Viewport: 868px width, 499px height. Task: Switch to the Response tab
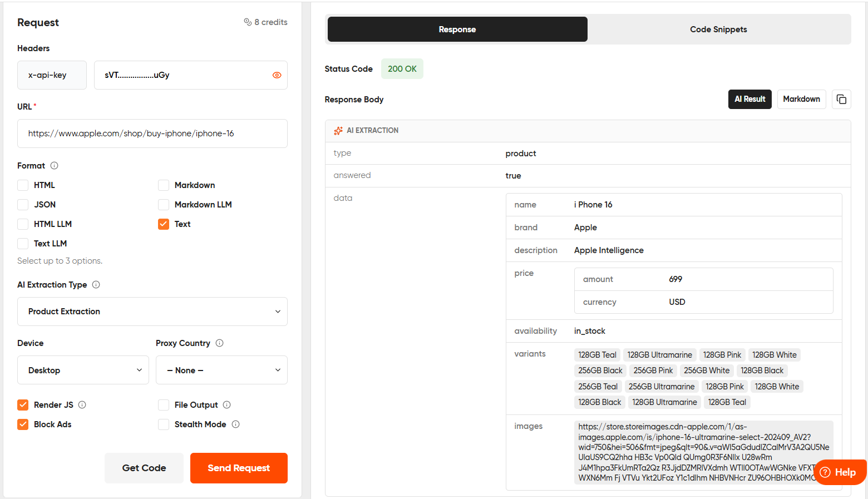click(457, 29)
